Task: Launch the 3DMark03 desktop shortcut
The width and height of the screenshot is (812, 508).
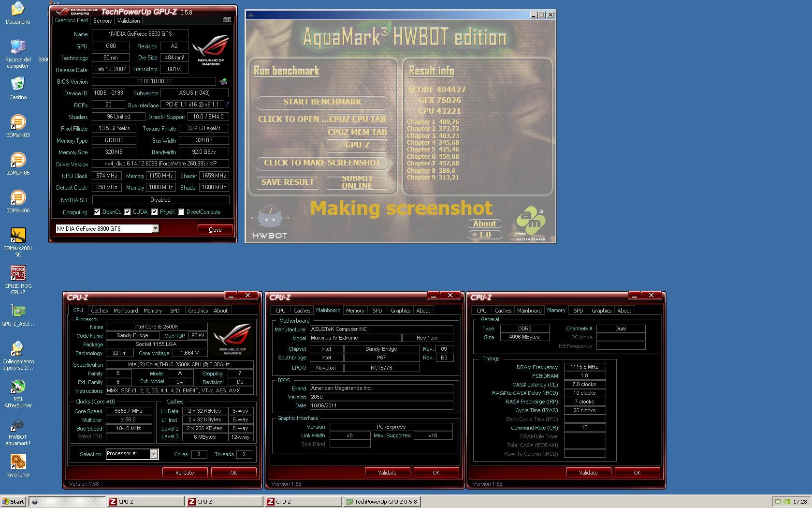Action: (18, 126)
